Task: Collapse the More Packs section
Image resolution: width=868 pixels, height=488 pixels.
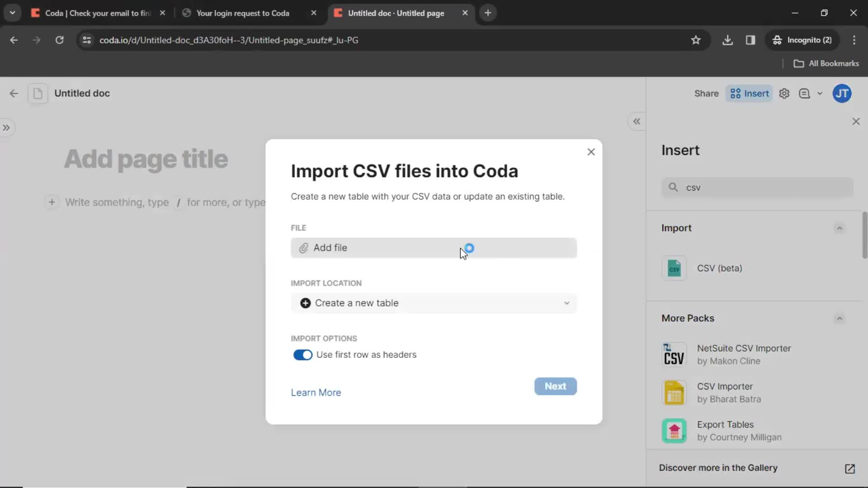Action: [x=840, y=319]
